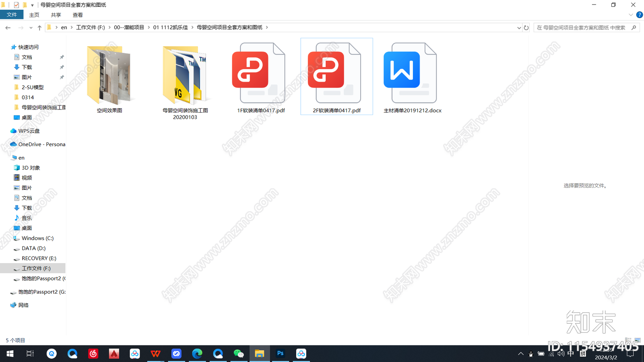The image size is (644, 362).
Task: Open Photoshop from the taskbar
Action: click(x=280, y=354)
